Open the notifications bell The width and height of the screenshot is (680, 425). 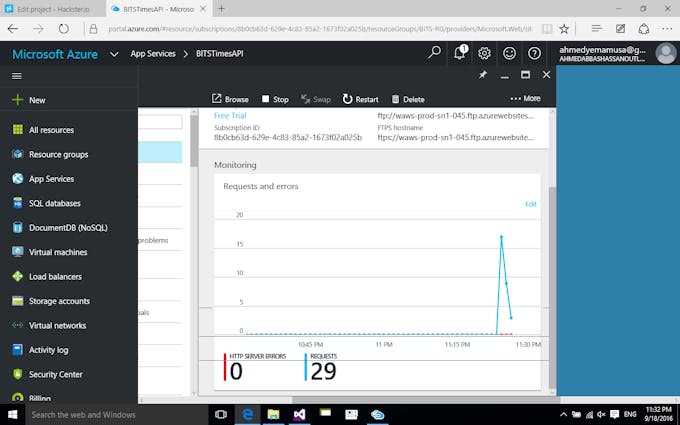tap(460, 53)
